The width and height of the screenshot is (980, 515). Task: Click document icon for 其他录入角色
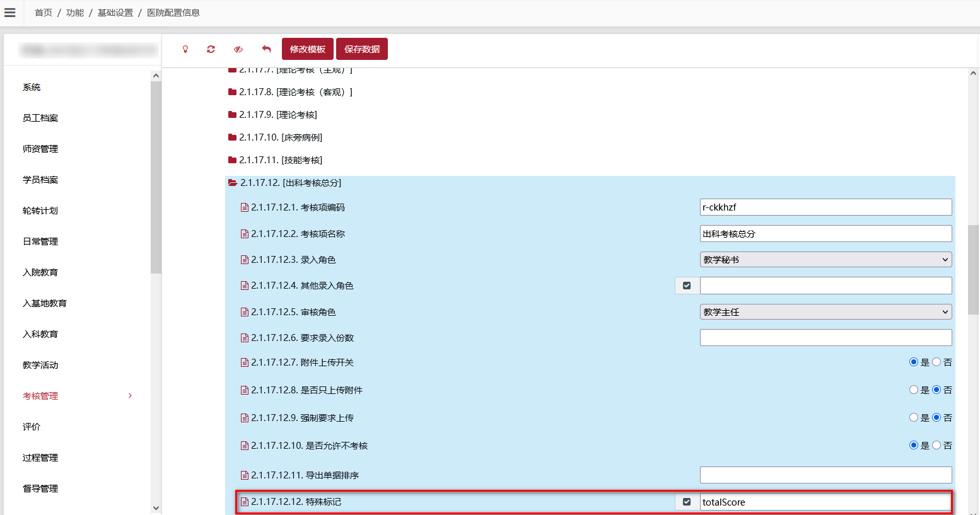pos(245,286)
